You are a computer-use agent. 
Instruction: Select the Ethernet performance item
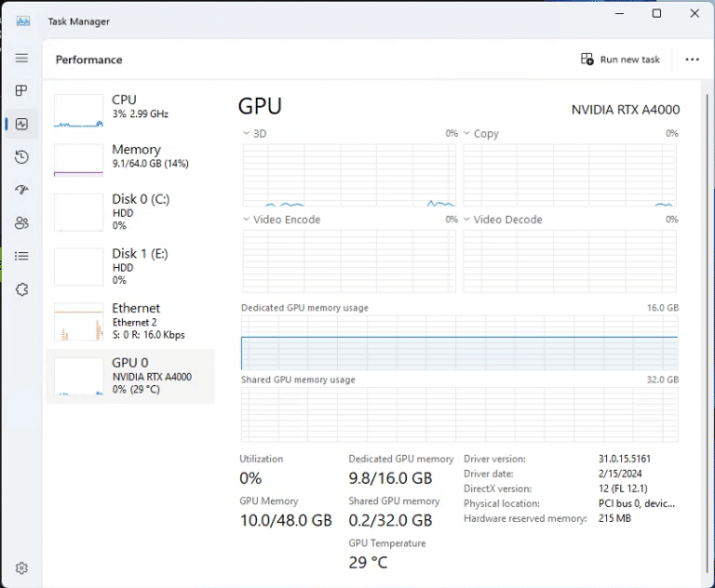point(130,322)
